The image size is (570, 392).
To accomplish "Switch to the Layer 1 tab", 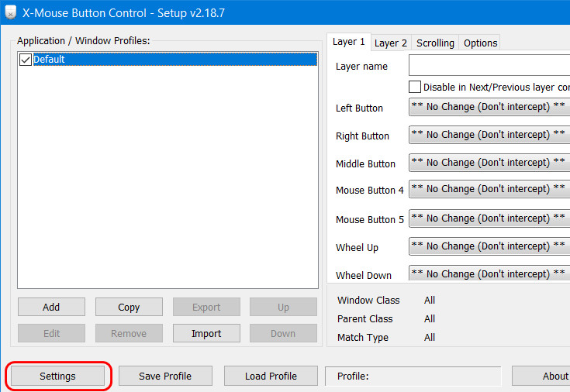I will click(x=349, y=42).
